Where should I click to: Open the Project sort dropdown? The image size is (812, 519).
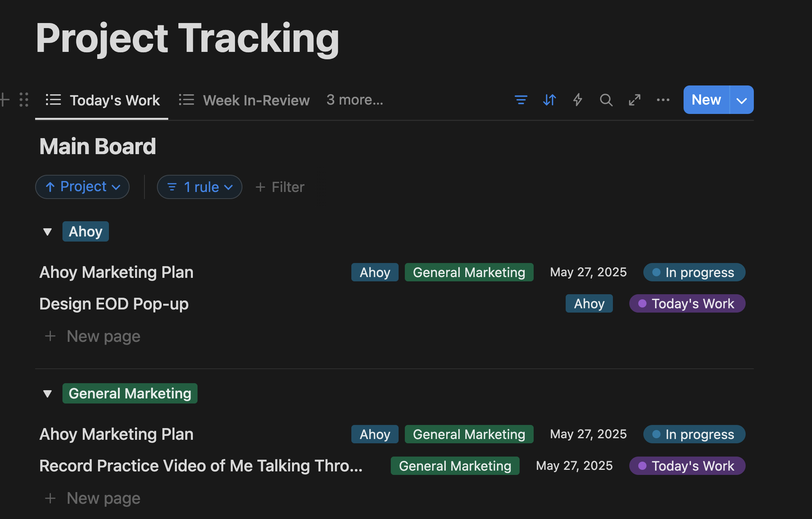coord(82,187)
